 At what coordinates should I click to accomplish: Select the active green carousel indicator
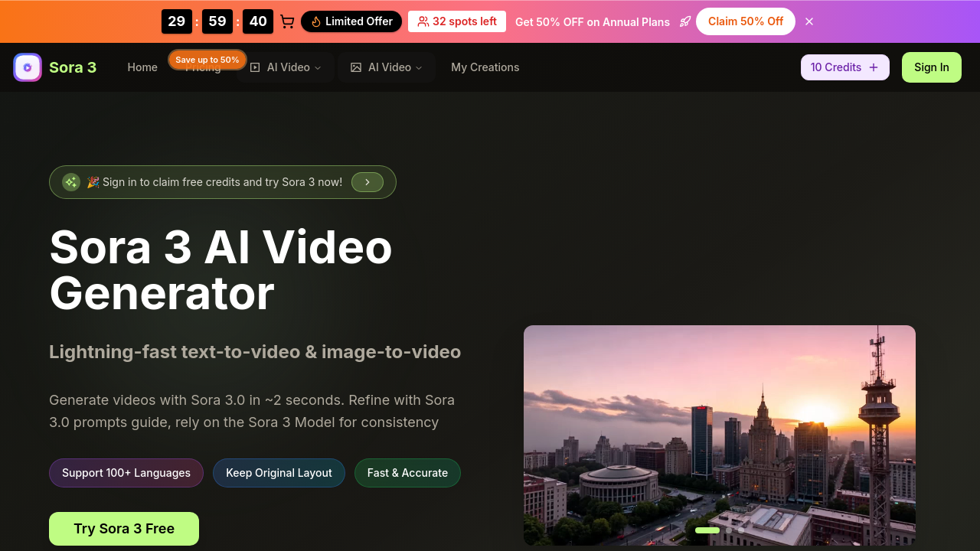pyautogui.click(x=707, y=530)
